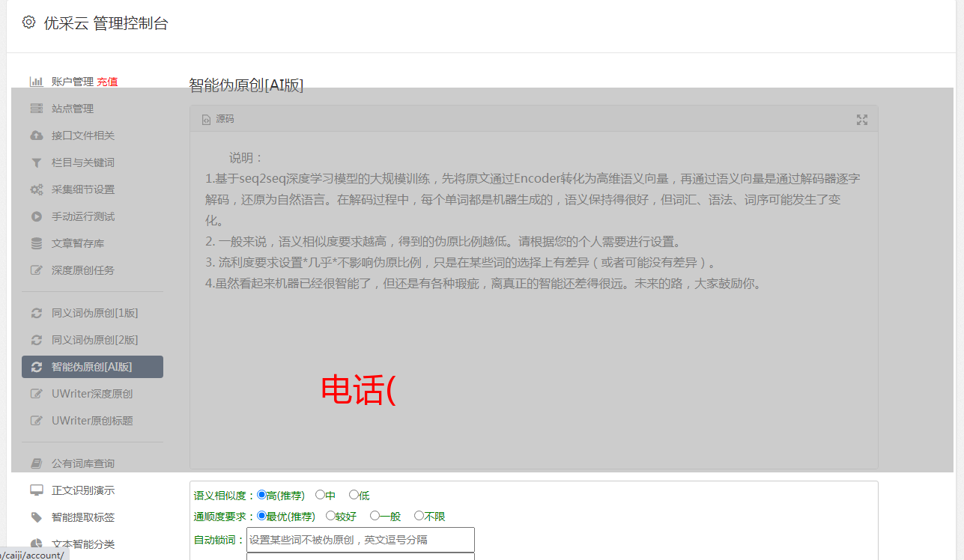Select the active 智能伪原创[AI版] item
The width and height of the screenshot is (964, 560).
(x=92, y=367)
